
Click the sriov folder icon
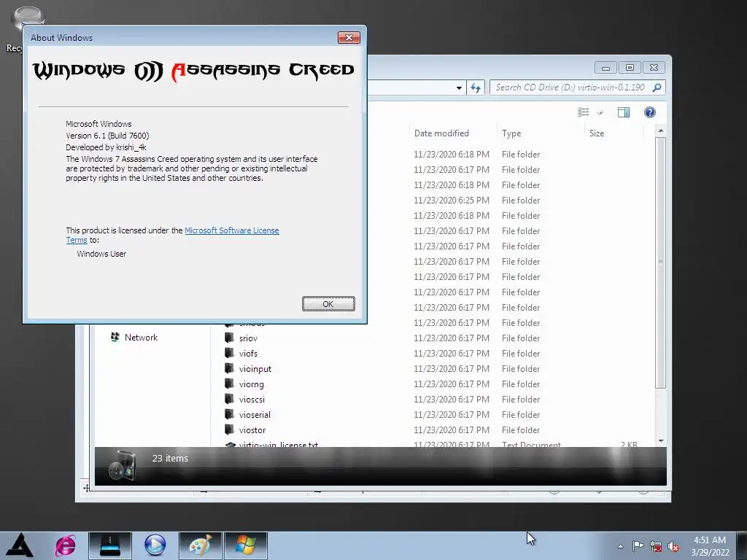229,338
